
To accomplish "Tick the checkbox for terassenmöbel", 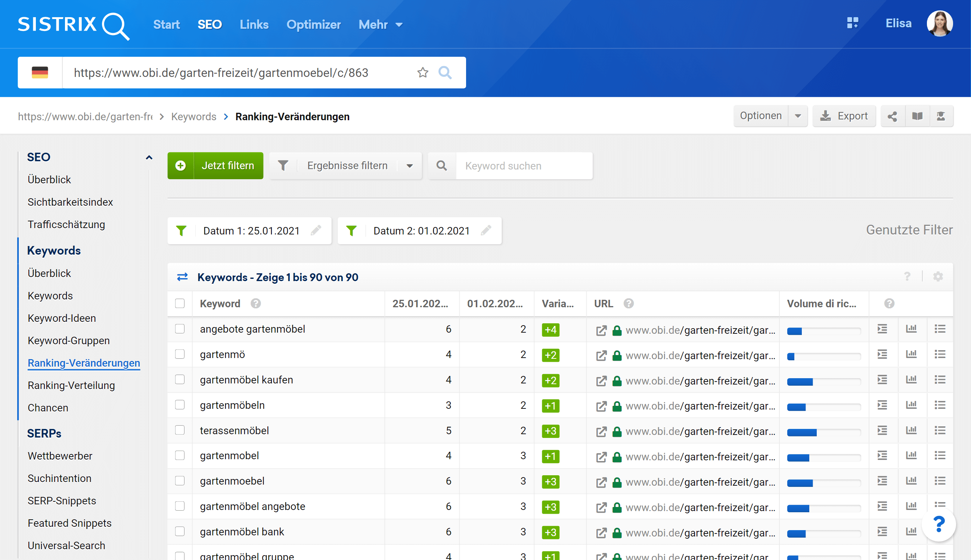I will [180, 430].
